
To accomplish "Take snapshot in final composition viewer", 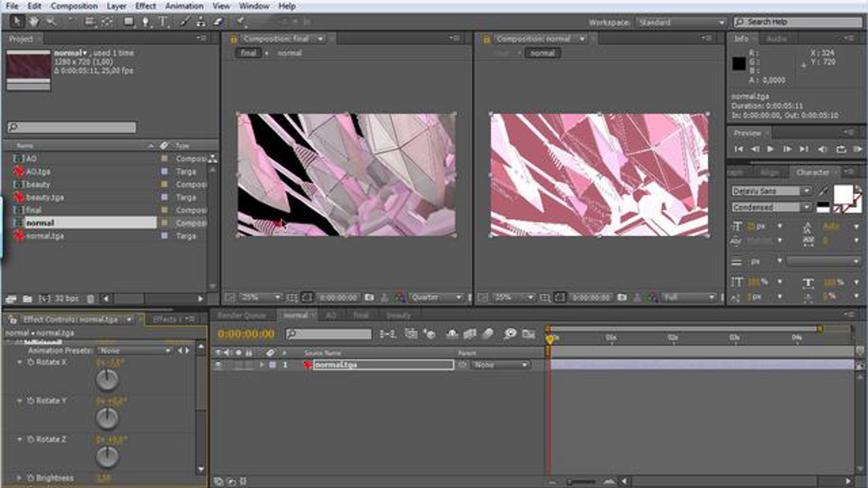I will click(369, 297).
